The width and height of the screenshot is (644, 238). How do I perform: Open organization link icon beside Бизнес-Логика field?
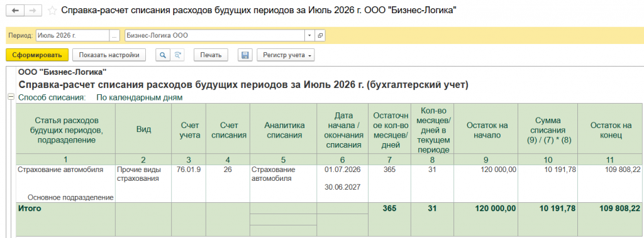pos(320,36)
